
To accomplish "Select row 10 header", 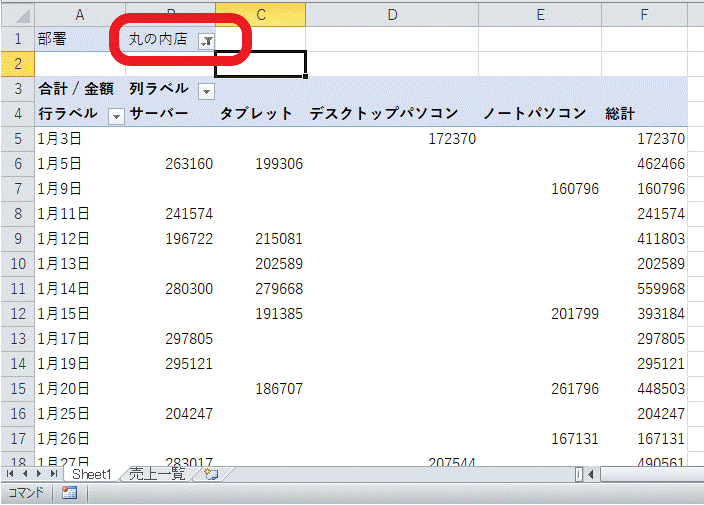I will click(x=17, y=264).
